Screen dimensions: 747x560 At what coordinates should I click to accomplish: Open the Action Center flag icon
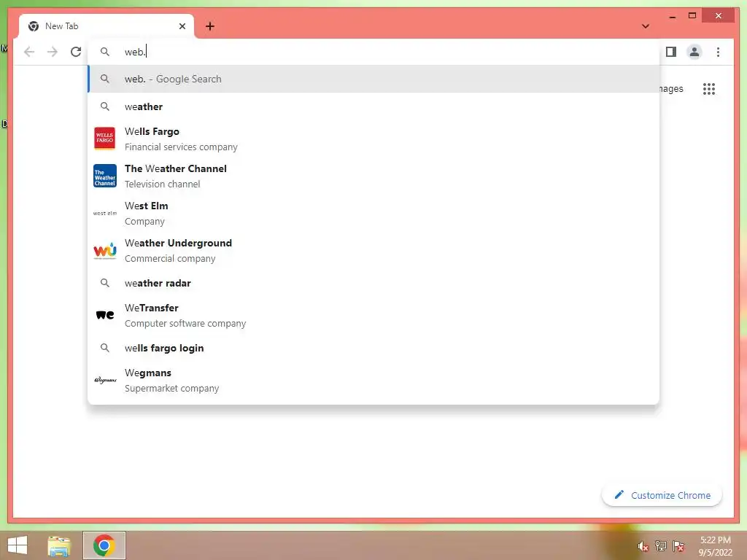click(678, 545)
